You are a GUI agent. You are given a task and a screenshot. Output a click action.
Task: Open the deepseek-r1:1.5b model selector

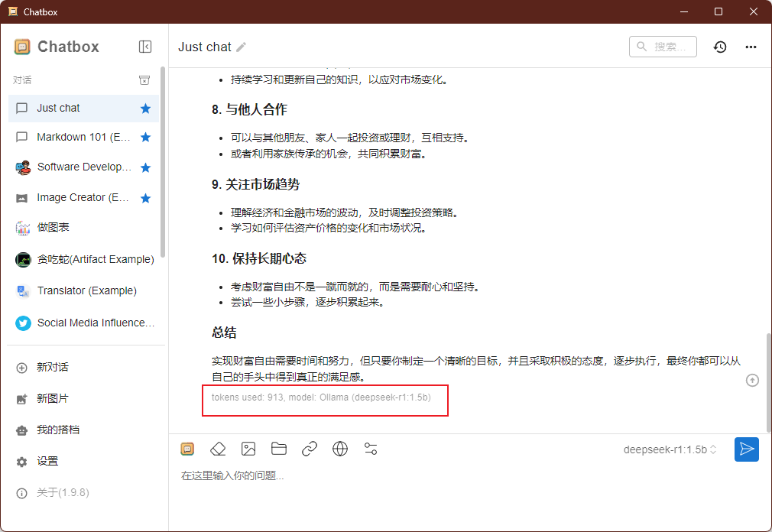[670, 449]
